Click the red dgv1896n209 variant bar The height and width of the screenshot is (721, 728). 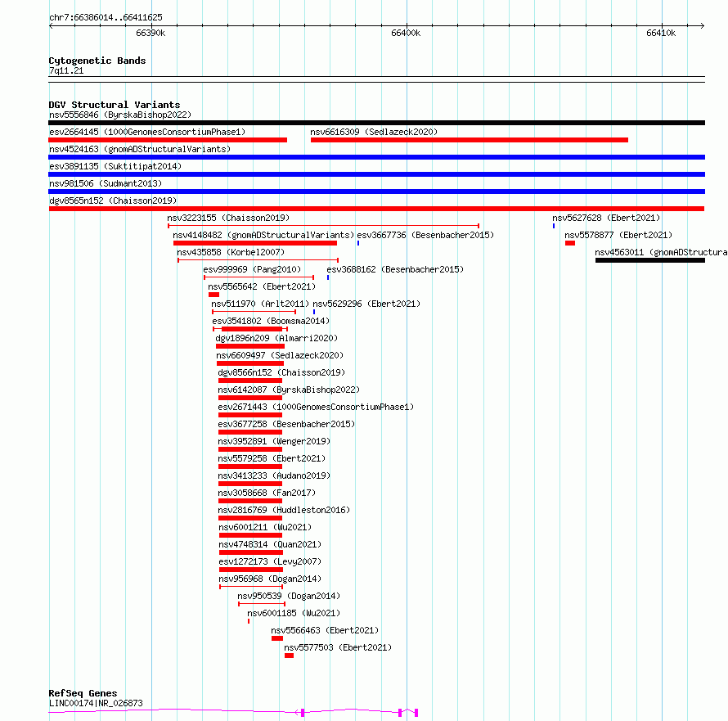[x=250, y=346]
